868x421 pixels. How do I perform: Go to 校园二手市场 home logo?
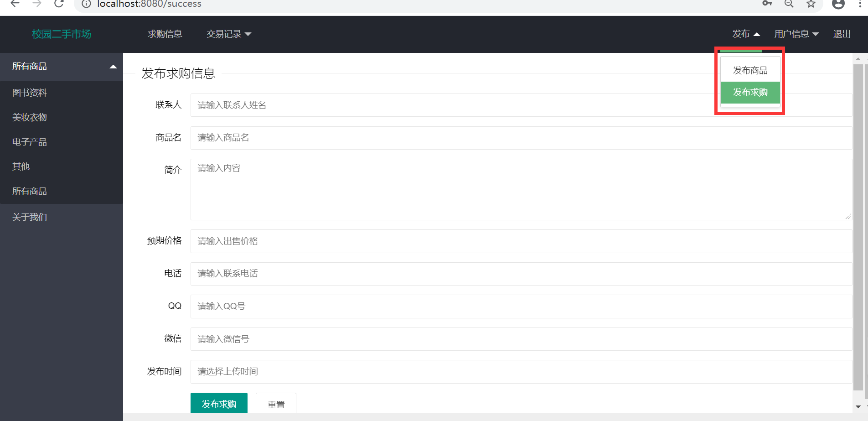click(62, 34)
